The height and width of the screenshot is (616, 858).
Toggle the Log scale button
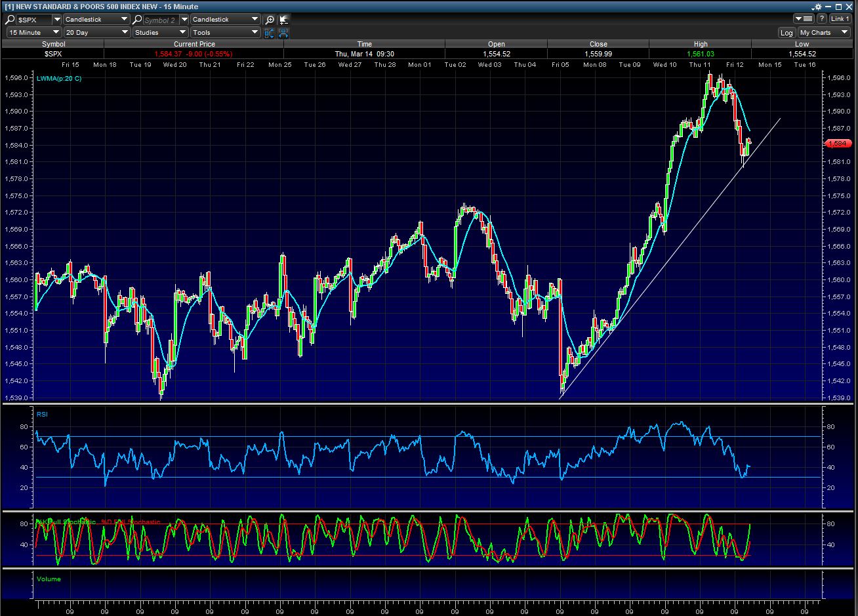(786, 32)
